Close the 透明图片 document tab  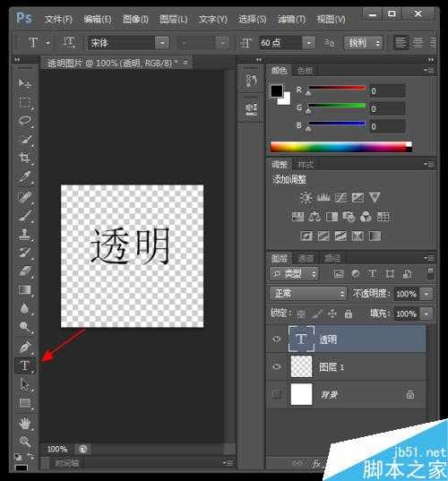185,63
